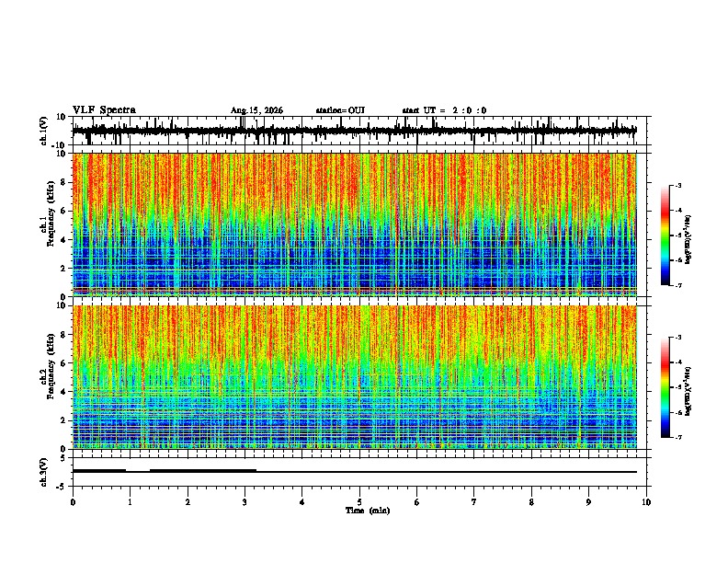Click inside the ch.1 frequency spectrogram
The height and width of the screenshot is (563, 728).
pyautogui.click(x=355, y=224)
